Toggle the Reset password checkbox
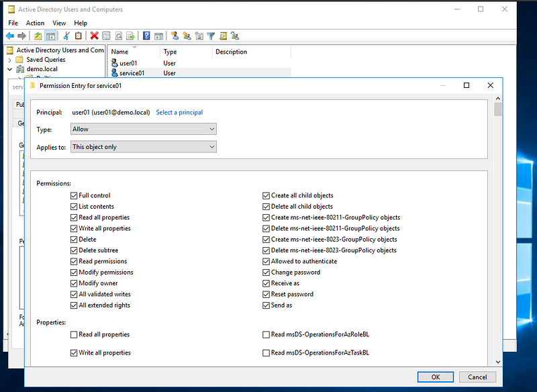537x392 pixels. [266, 294]
